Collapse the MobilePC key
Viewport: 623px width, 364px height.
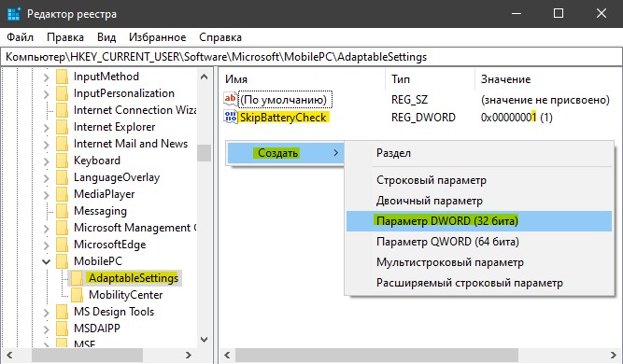[x=47, y=262]
